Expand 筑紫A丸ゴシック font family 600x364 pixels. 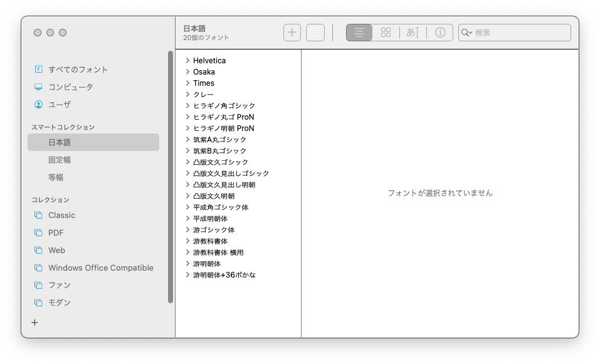tap(187, 140)
